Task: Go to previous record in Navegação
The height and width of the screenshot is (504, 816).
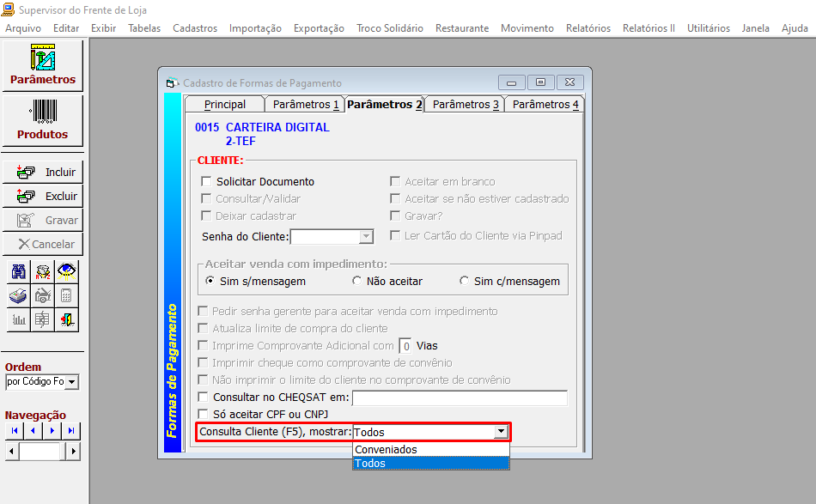Action: coord(33,431)
